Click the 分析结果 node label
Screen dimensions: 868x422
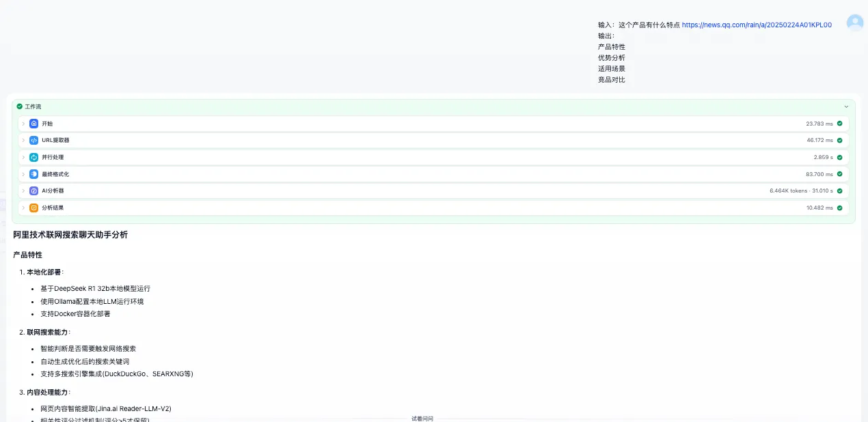coord(53,208)
